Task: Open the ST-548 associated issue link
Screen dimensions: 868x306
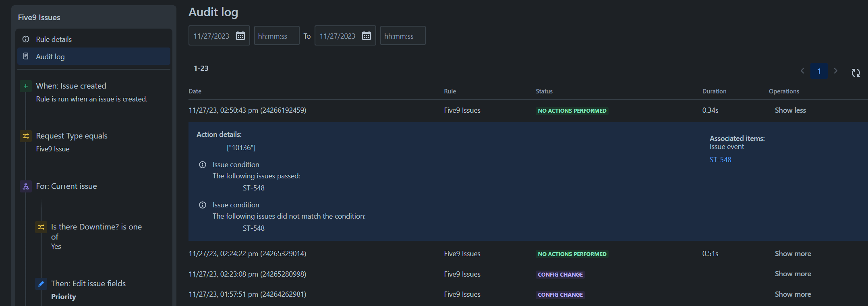Action: (x=720, y=160)
